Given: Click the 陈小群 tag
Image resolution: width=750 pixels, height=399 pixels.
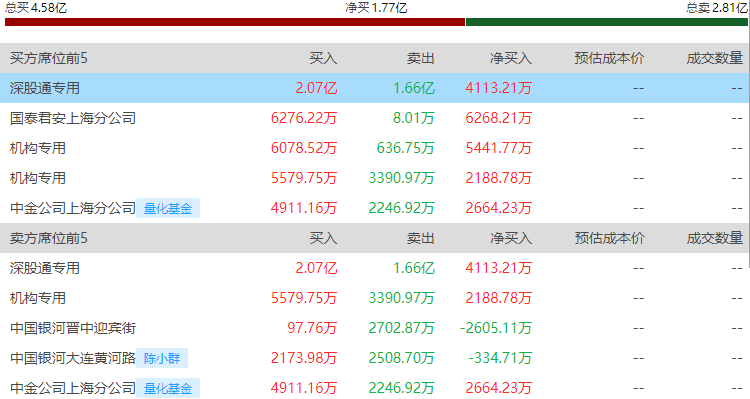Looking at the screenshot, I should [x=162, y=358].
